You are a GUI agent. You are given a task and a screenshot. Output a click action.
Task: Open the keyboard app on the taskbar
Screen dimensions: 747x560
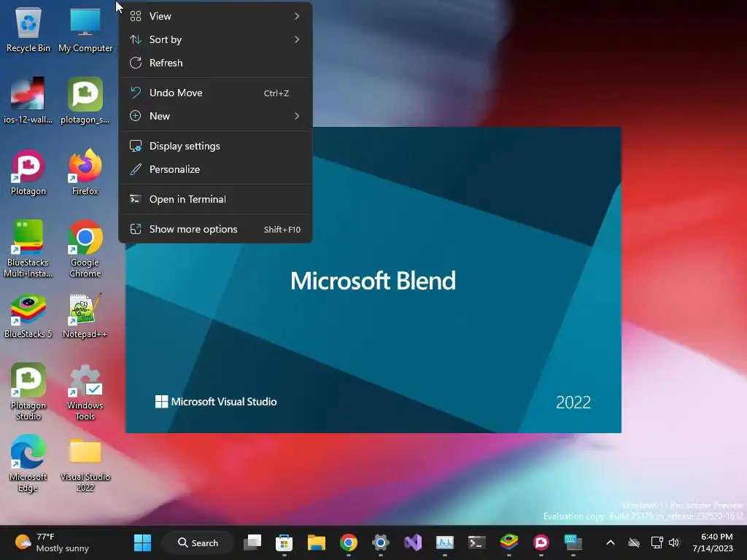pyautogui.click(x=573, y=542)
